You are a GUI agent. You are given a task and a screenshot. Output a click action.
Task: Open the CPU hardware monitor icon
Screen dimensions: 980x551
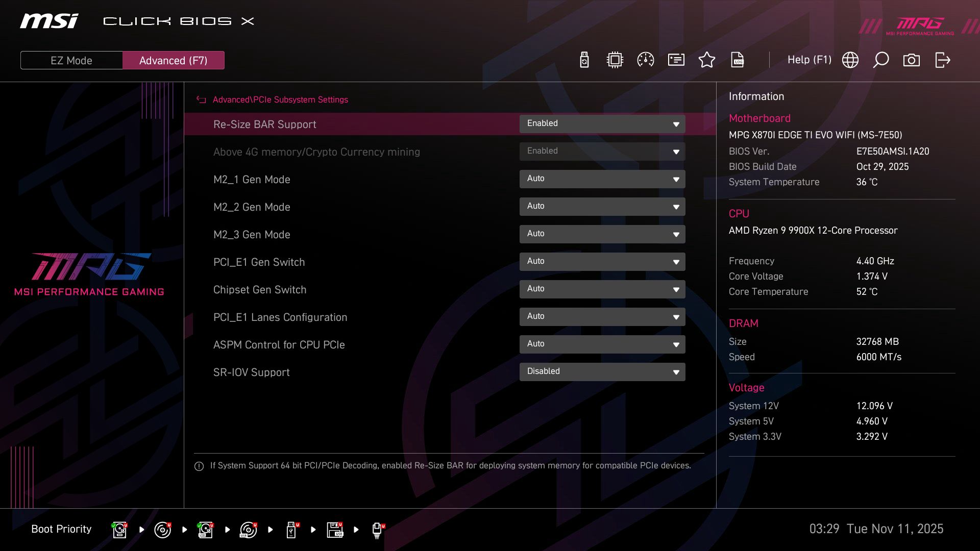(614, 60)
